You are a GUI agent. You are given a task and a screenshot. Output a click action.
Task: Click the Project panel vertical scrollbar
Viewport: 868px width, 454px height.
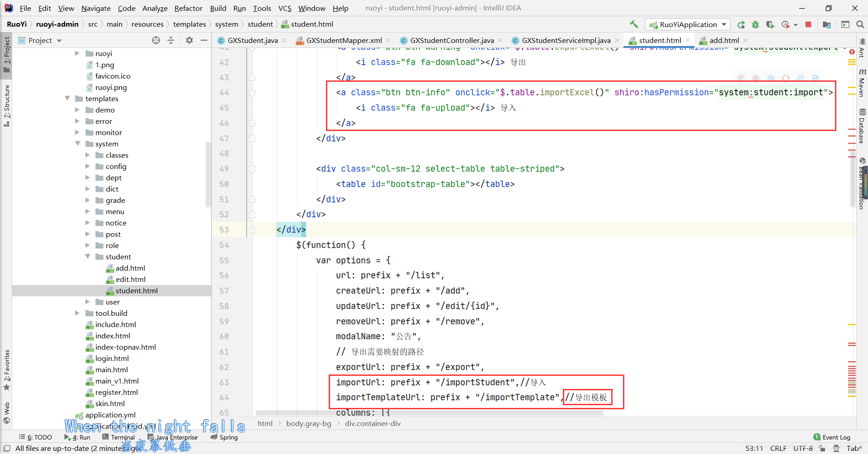208,174
